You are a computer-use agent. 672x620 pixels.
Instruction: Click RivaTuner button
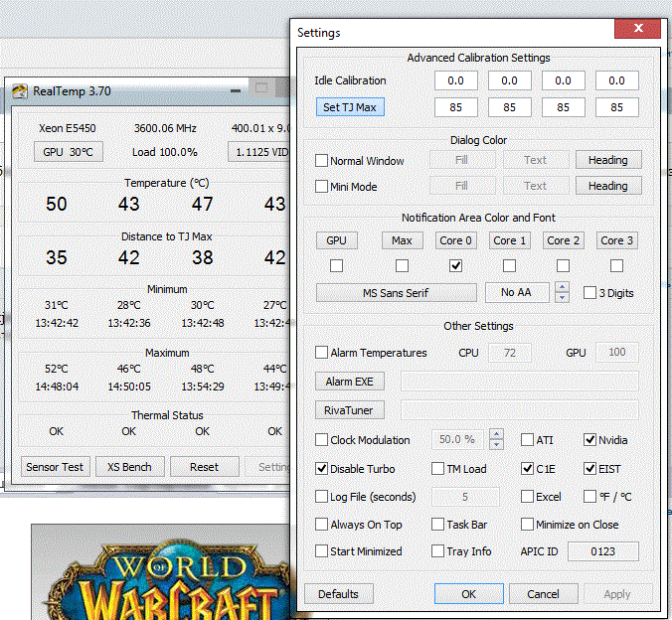350,410
